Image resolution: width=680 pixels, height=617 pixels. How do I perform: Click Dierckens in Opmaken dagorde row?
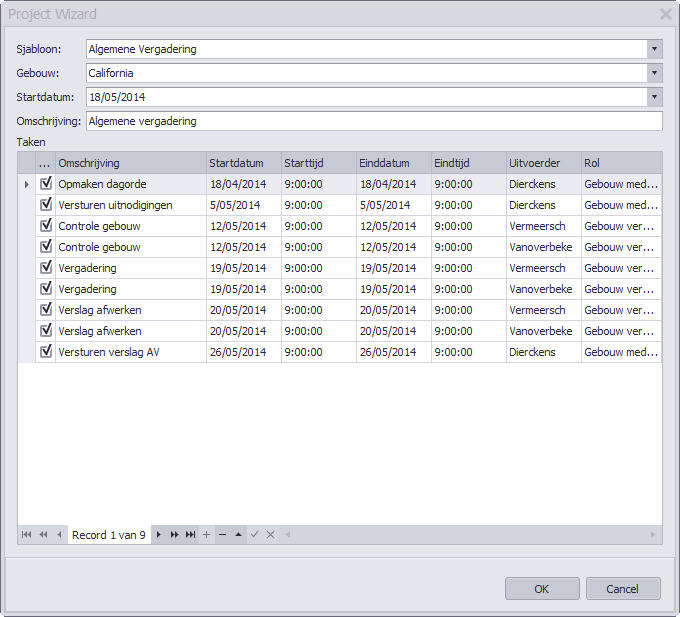544,184
